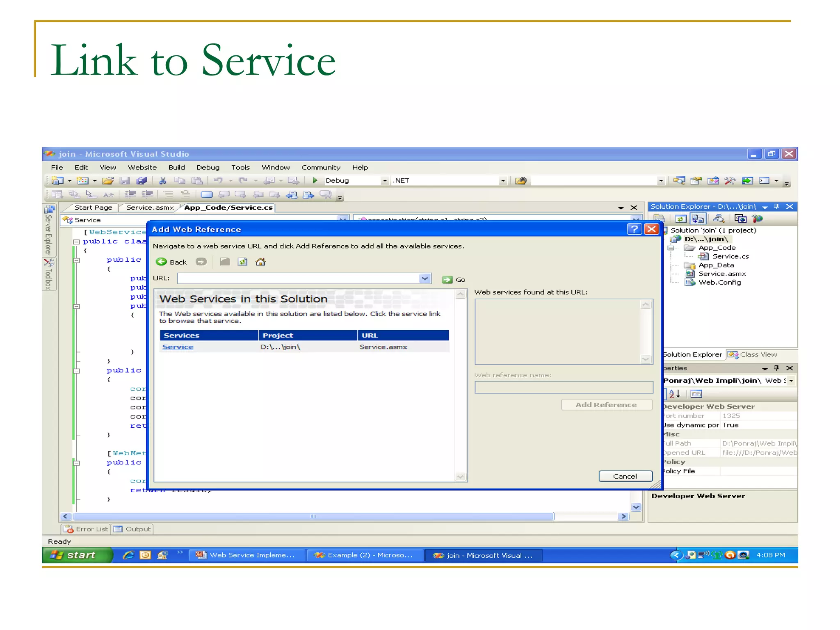Image resolution: width=840 pixels, height=630 pixels.
Task: Click the green arrow Start Page icon
Action: pyautogui.click(x=747, y=181)
